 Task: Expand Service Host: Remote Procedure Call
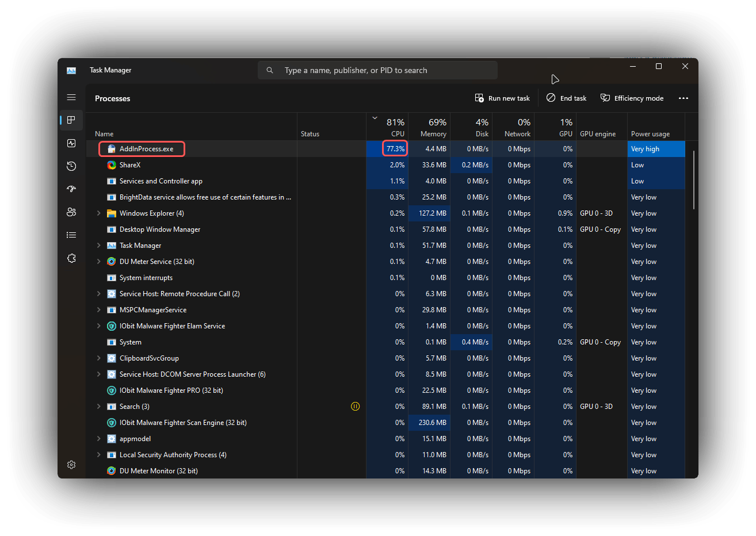point(98,294)
